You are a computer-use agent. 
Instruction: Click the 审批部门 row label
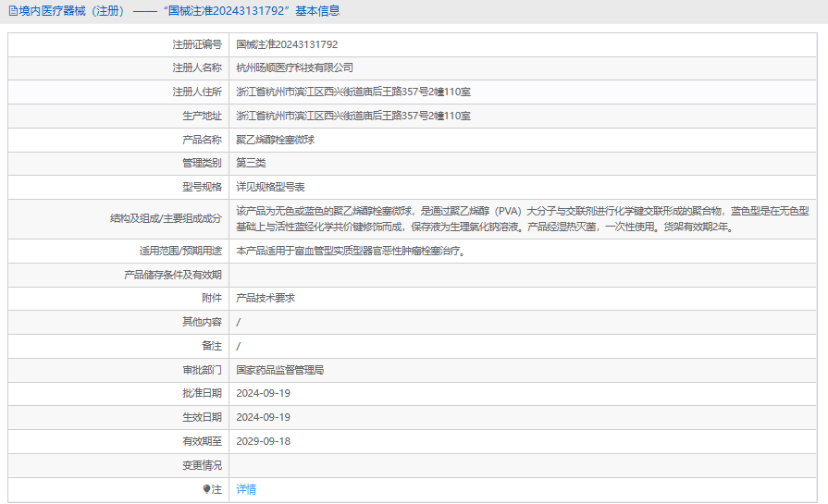click(203, 370)
